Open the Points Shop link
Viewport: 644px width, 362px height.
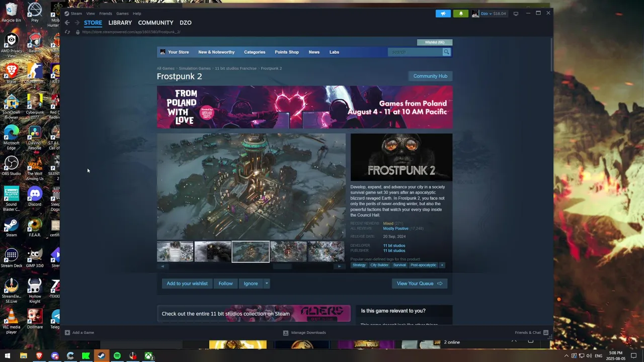(x=287, y=52)
